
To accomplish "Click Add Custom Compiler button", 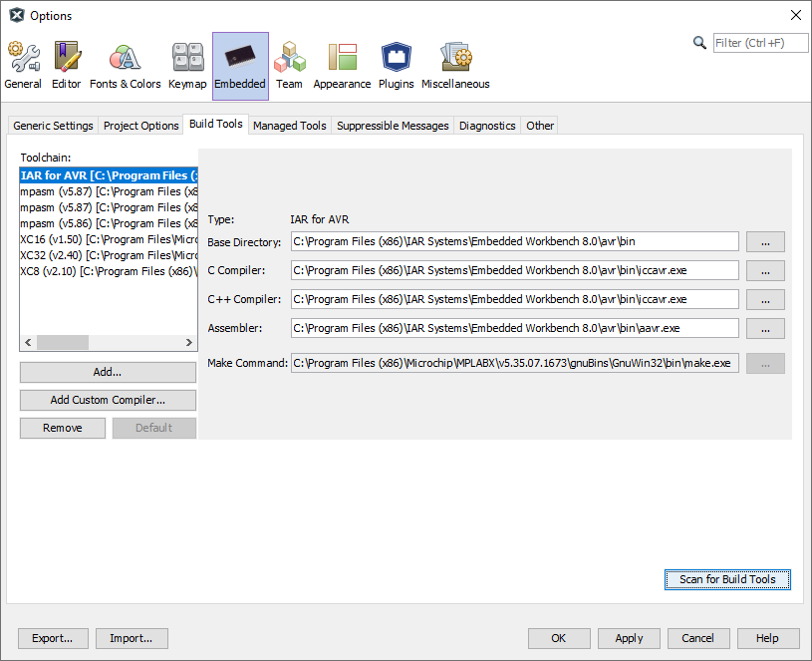I will [x=108, y=400].
